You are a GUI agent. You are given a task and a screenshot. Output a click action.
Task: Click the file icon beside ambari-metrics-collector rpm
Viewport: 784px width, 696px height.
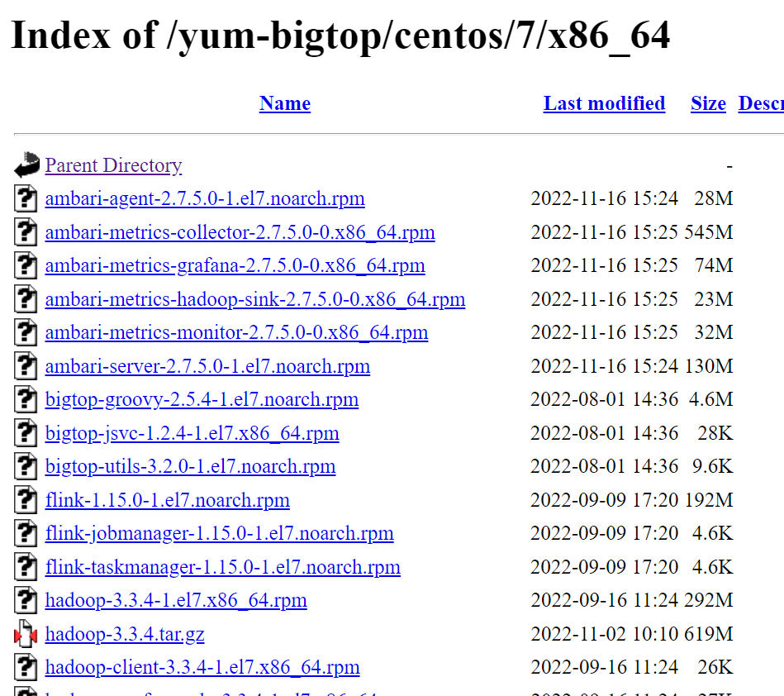[26, 231]
